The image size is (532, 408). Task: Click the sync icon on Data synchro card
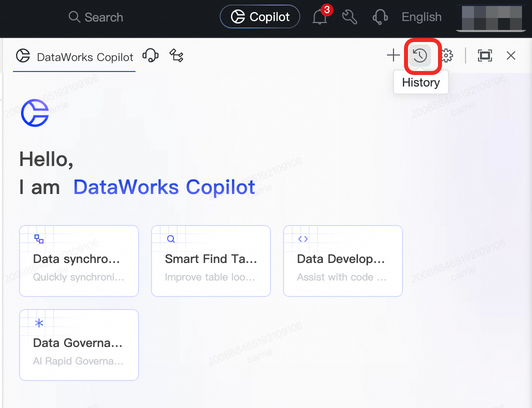point(39,239)
